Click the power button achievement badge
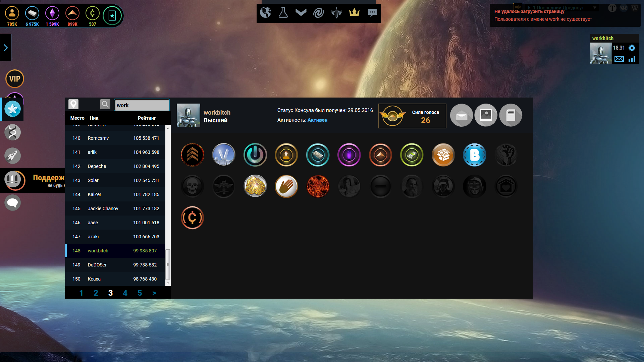The width and height of the screenshot is (644, 362). point(255,155)
